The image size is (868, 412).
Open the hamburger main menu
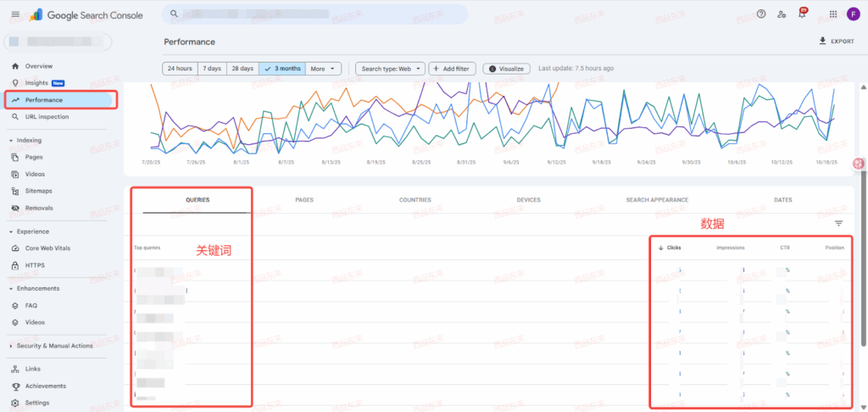[15, 14]
